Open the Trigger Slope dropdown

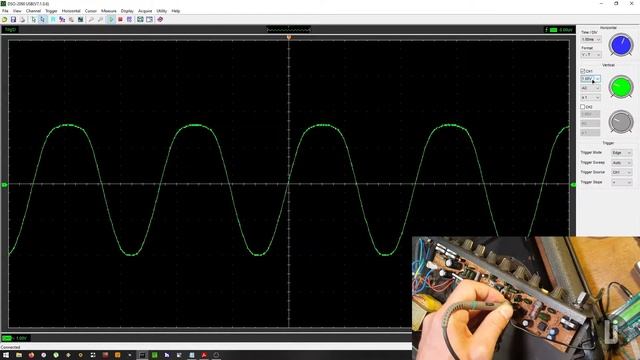click(x=621, y=182)
